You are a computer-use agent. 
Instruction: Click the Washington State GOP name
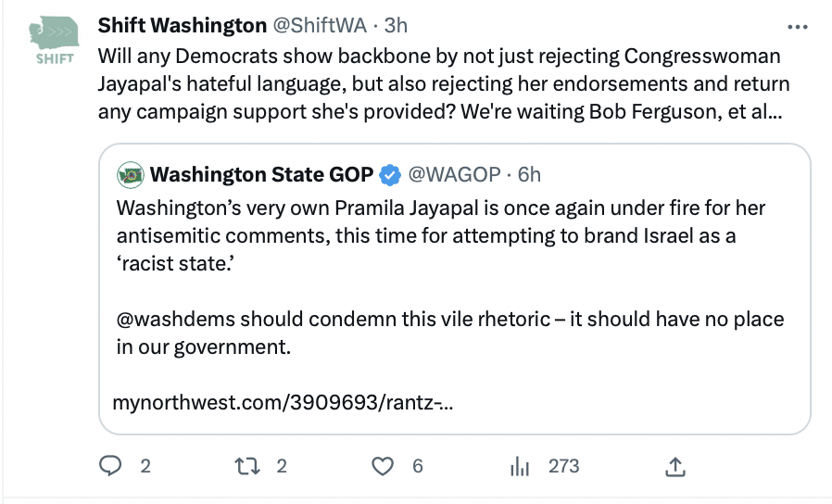261,174
